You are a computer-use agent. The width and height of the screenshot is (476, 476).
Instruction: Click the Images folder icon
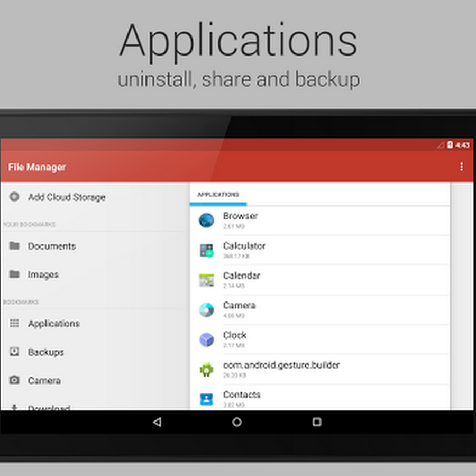pyautogui.click(x=14, y=274)
